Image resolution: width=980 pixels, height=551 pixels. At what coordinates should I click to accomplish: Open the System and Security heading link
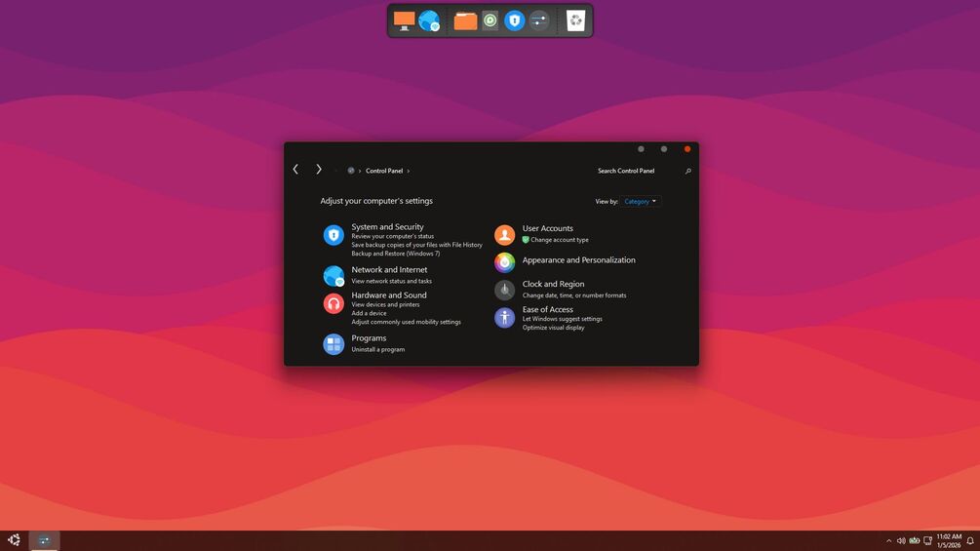pyautogui.click(x=387, y=227)
